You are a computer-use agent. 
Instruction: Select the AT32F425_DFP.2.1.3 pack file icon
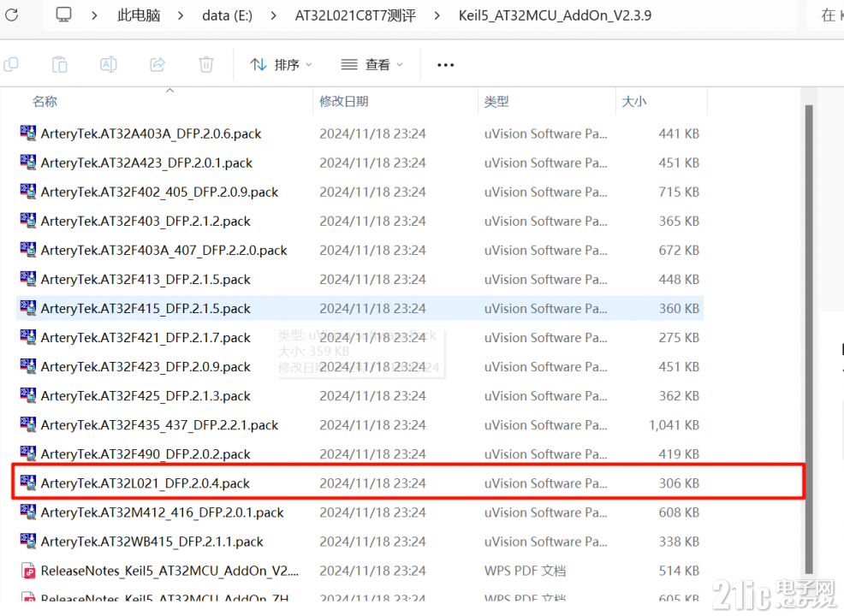[x=28, y=394]
